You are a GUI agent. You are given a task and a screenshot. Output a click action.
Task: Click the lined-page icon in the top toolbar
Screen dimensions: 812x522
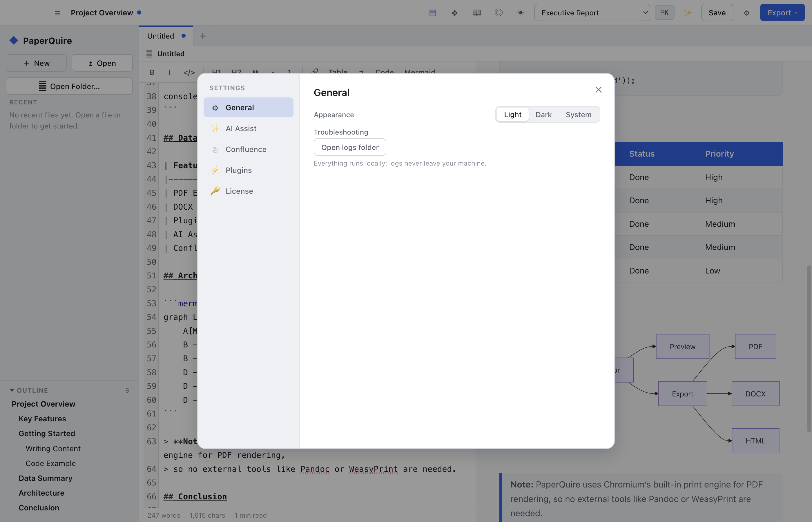[432, 13]
